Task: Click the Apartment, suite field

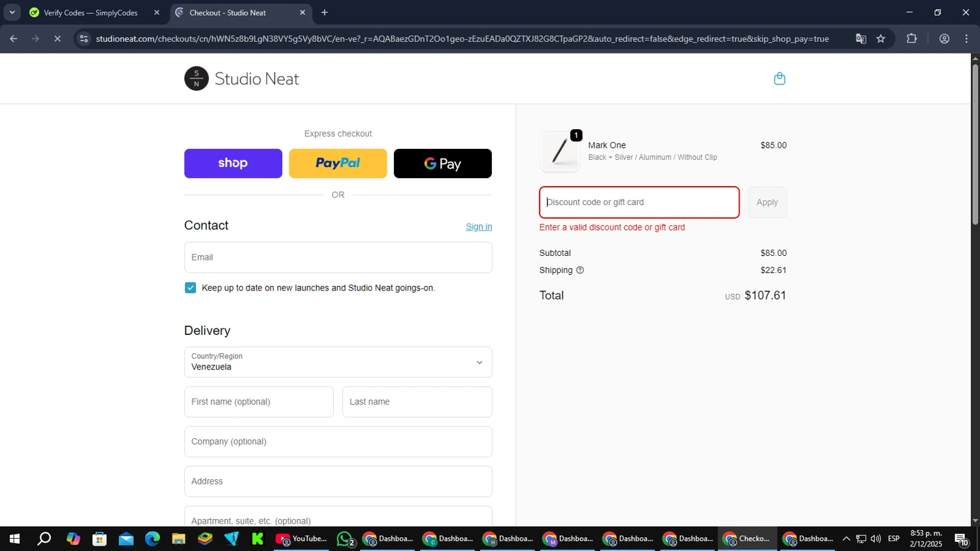Action: (338, 517)
